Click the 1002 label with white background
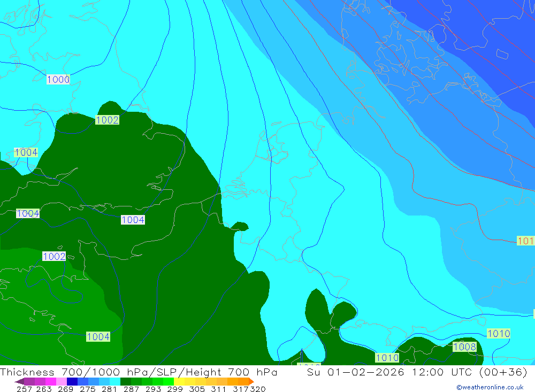The height and width of the screenshot is (392, 535). (x=54, y=256)
